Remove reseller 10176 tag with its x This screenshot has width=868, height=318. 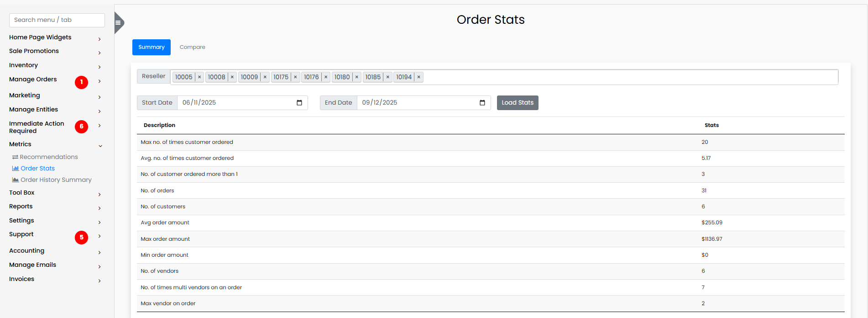pyautogui.click(x=326, y=77)
